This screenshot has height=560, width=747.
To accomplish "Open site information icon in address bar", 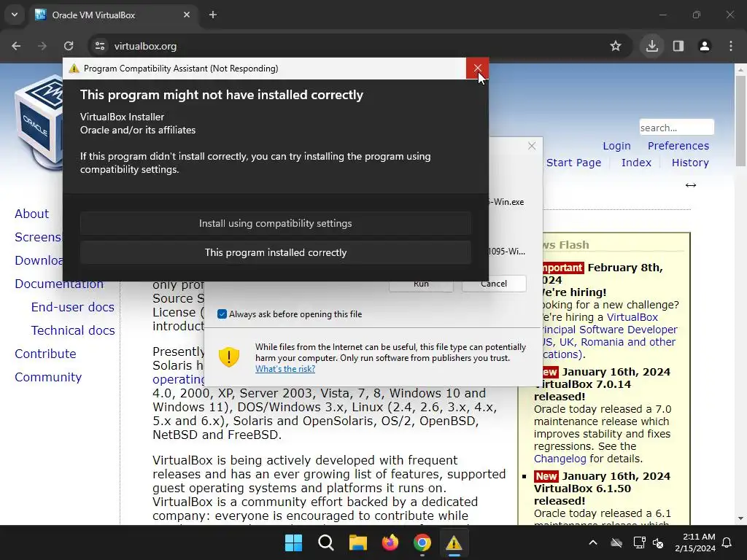I will 99,46.
